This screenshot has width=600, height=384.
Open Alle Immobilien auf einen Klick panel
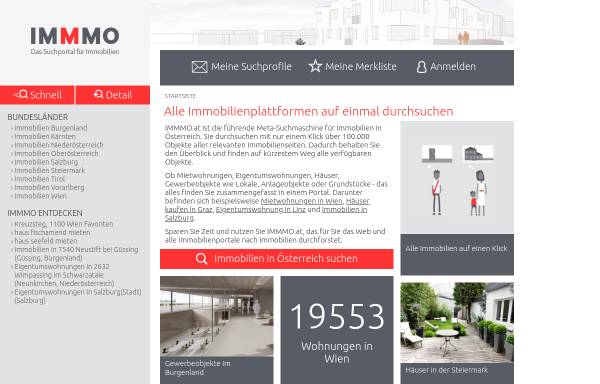tap(457, 198)
